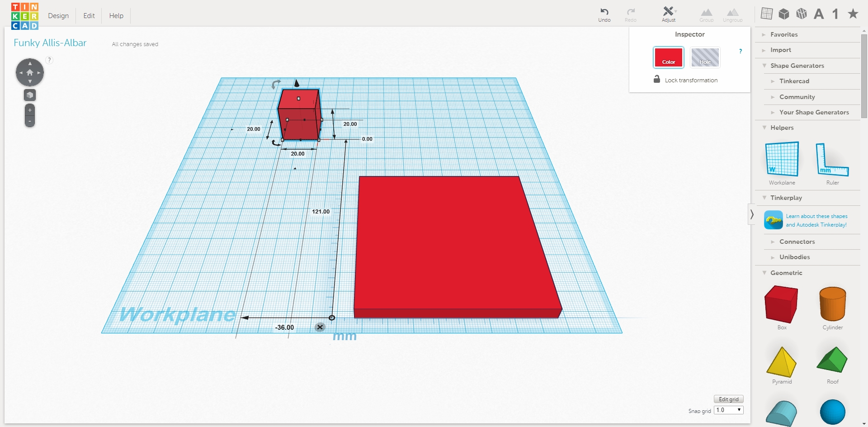Select the faceted polyhedron icon in the top bar
Image resolution: width=868 pixels, height=427 pixels.
[x=802, y=14]
